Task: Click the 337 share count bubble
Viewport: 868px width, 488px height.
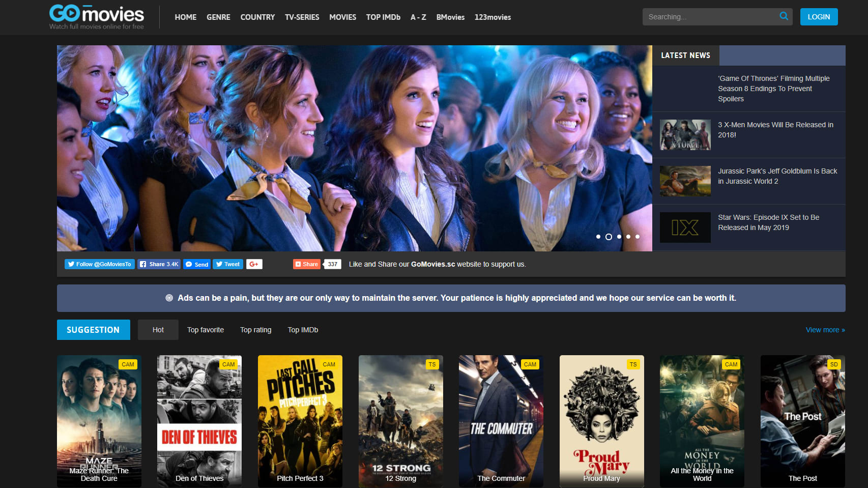Action: pos(332,264)
